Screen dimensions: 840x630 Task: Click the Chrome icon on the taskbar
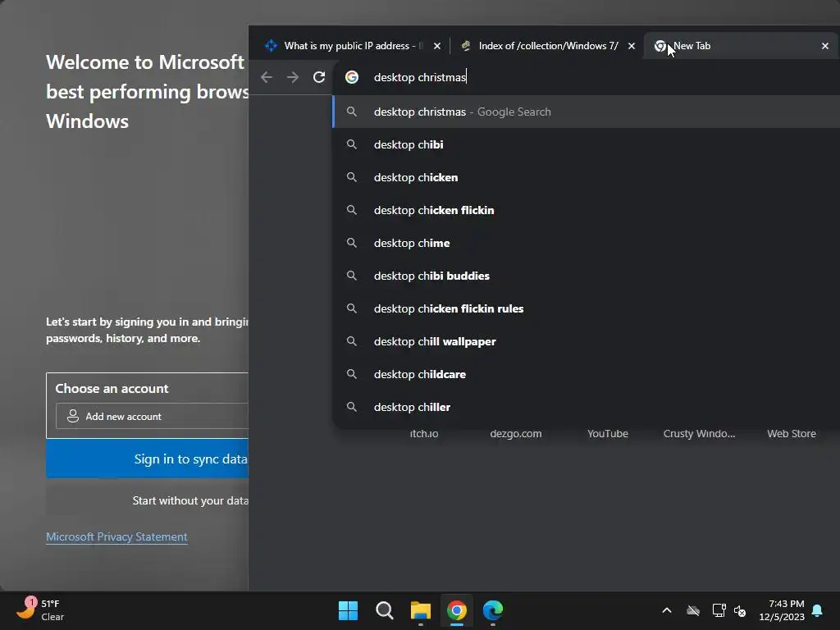tap(456, 610)
